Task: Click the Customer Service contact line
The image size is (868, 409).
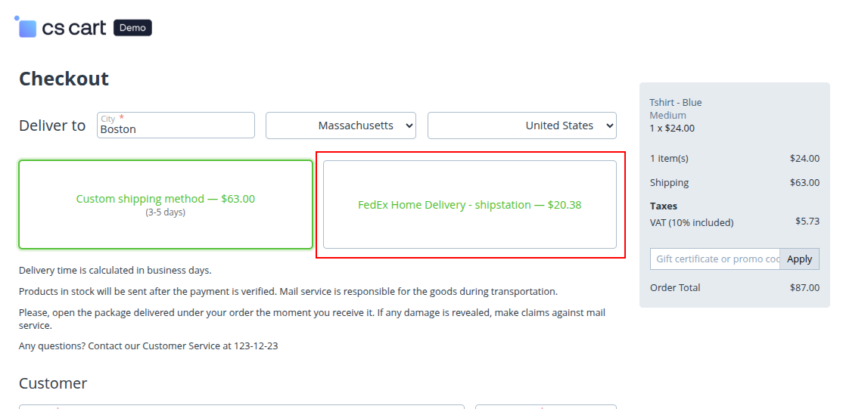Action: (148, 346)
